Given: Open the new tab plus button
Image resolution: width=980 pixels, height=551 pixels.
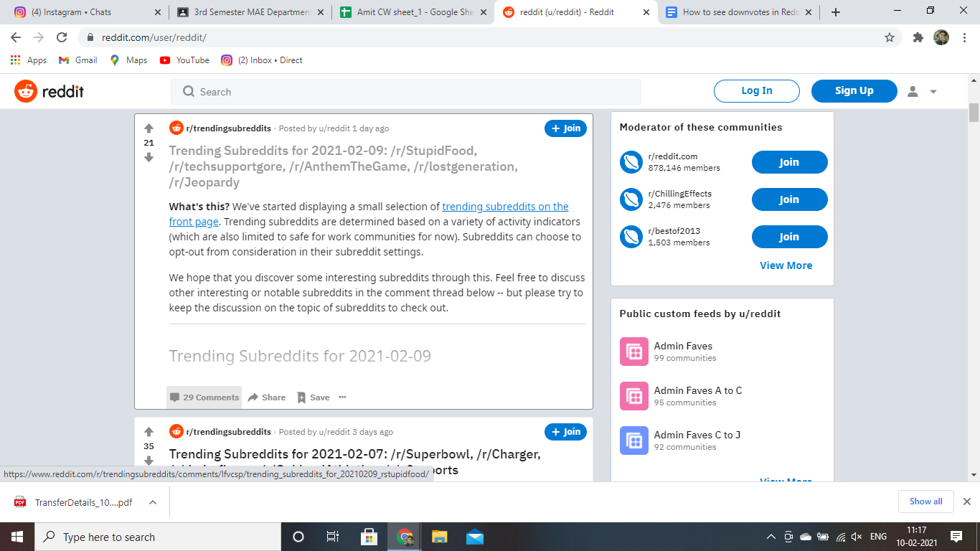Looking at the screenshot, I should (836, 12).
